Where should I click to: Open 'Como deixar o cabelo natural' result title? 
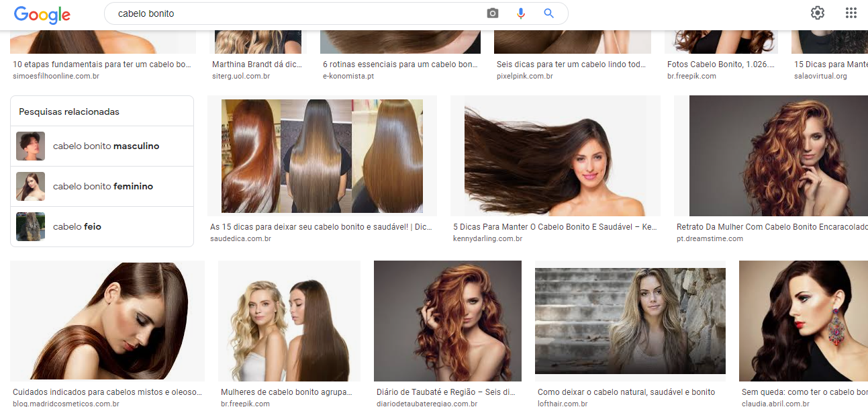coord(626,392)
